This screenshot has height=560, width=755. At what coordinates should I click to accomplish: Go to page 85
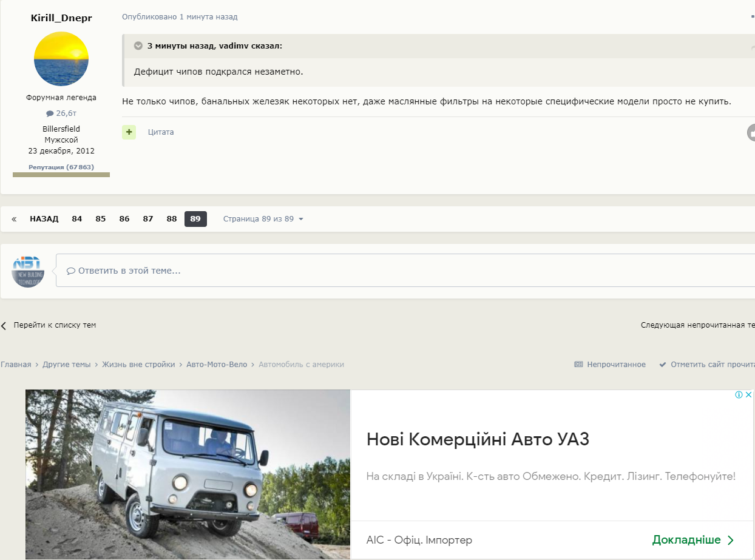(101, 219)
